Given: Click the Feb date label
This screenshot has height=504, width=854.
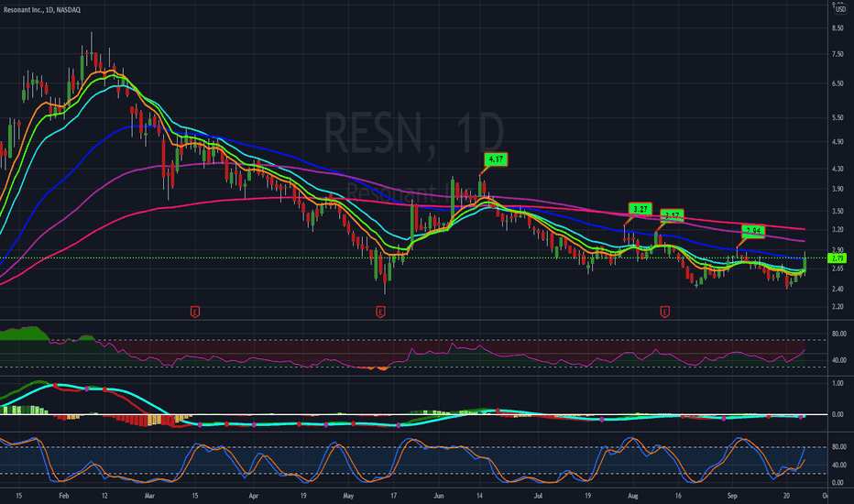Looking at the screenshot, I should tap(64, 496).
